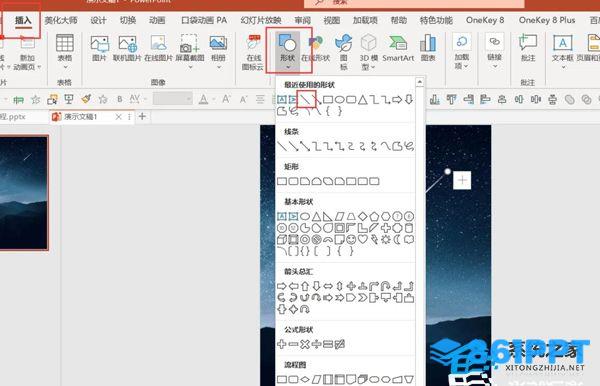The height and width of the screenshot is (386, 600).
Task: Select the plus sign in 公式形状
Action: [x=282, y=344]
